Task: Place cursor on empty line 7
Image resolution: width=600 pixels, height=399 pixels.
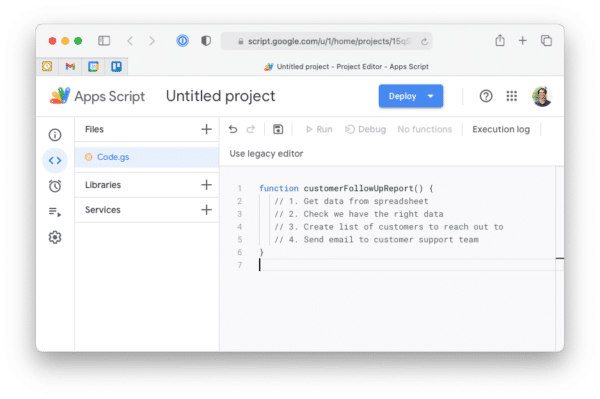Action: [407, 265]
